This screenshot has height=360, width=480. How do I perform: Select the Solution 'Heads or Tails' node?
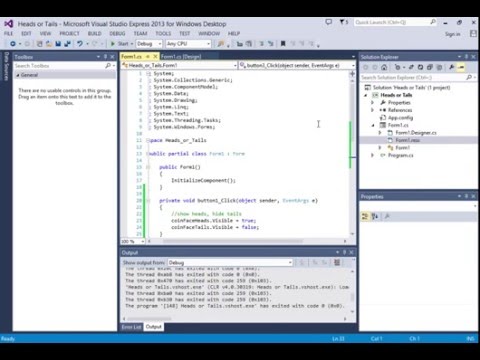pos(411,87)
